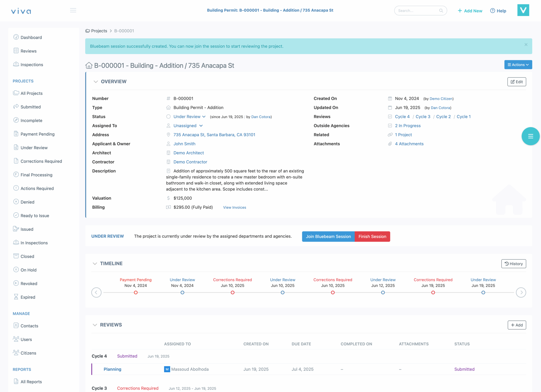Click the Help question mark icon
Image resolution: width=541 pixels, height=392 pixels.
pos(492,11)
